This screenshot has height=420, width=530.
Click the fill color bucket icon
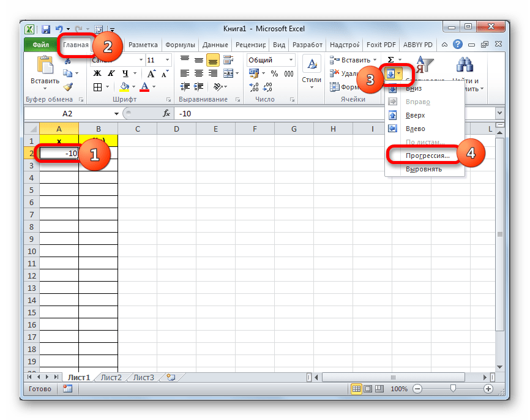124,88
